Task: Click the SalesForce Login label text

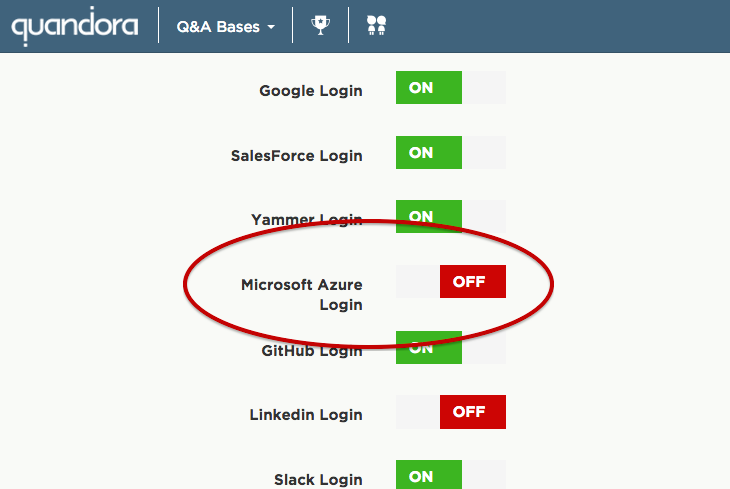Action: (297, 156)
